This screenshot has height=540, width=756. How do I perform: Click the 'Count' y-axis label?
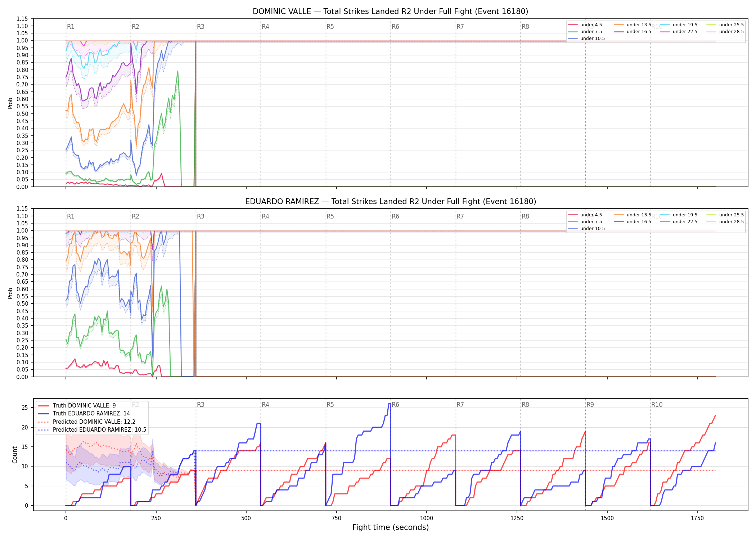point(15,455)
